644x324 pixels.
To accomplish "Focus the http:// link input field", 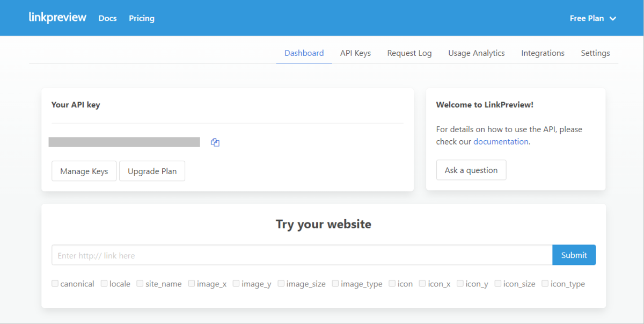I will tap(302, 255).
